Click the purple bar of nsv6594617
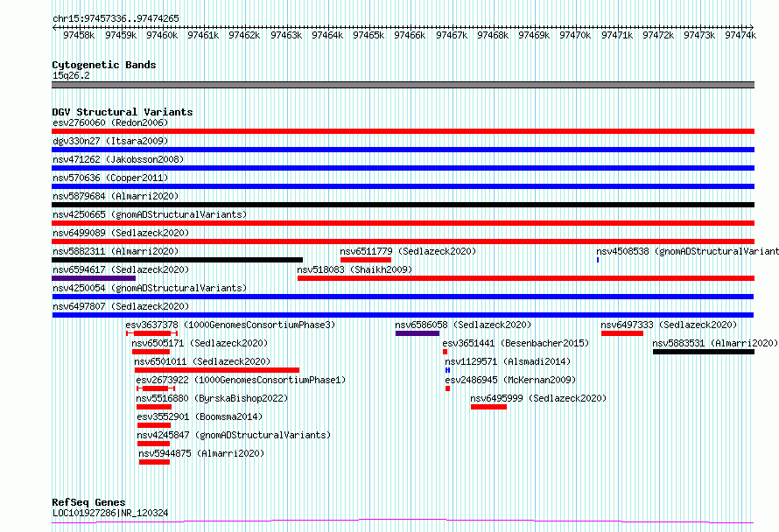 coord(94,278)
